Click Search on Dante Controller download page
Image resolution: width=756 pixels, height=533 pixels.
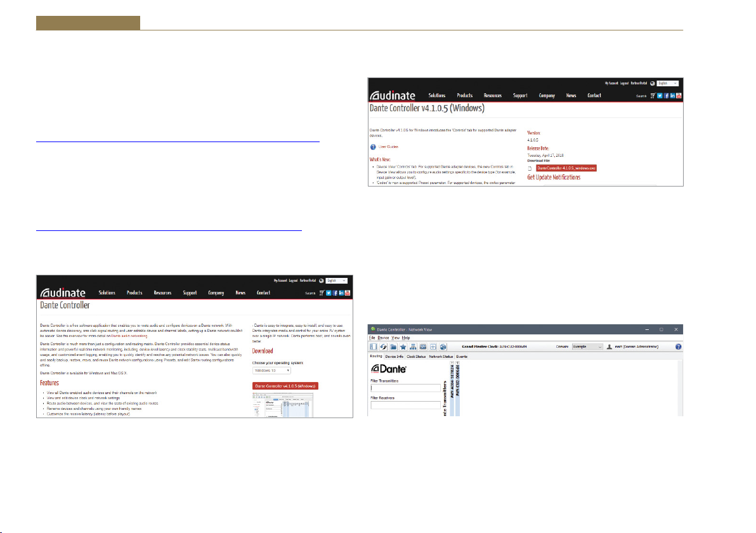[x=311, y=293]
